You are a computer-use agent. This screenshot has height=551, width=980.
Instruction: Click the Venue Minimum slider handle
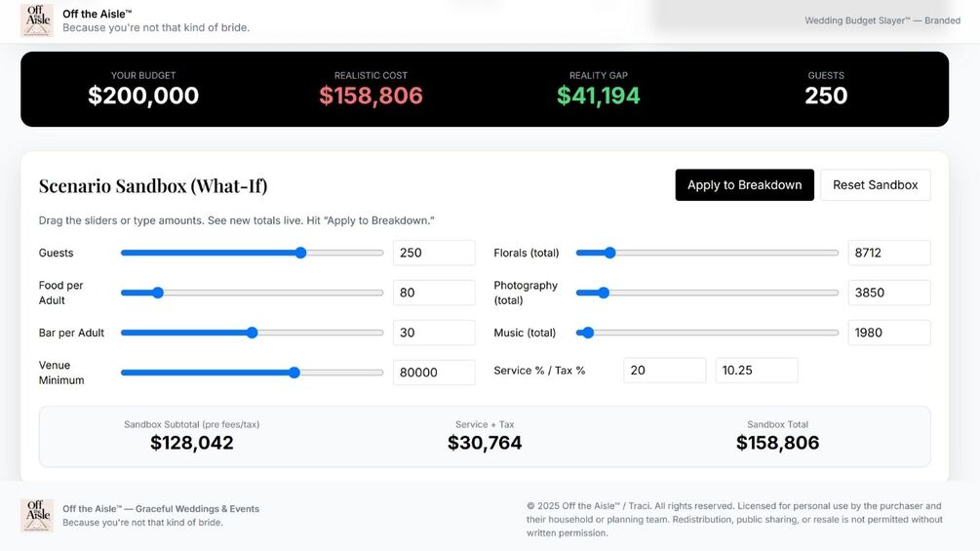pos(294,373)
